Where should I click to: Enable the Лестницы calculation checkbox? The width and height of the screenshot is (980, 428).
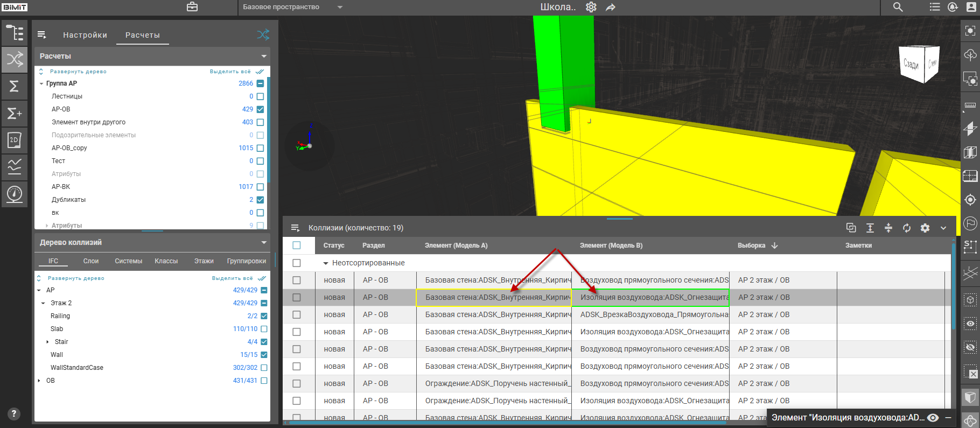pos(260,96)
